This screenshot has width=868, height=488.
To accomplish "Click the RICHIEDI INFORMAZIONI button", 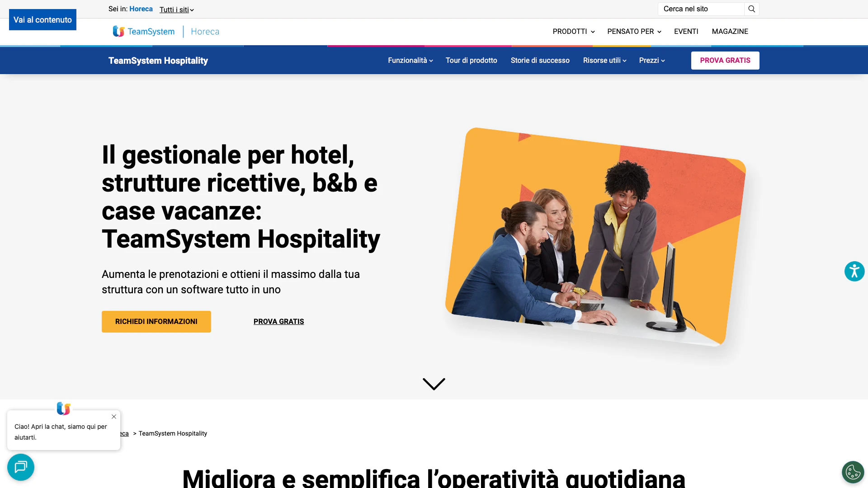I will [156, 322].
